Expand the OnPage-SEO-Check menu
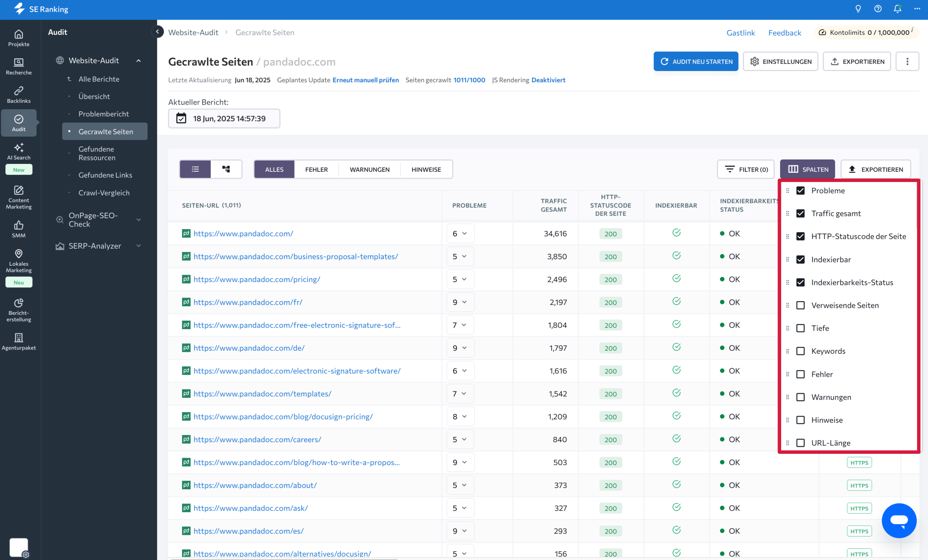928x560 pixels. [x=138, y=220]
